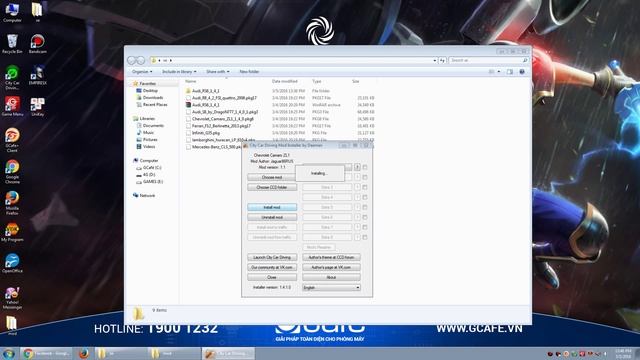The height and width of the screenshot is (360, 640).
Task: Click the Uninstall mod button
Action: [272, 218]
